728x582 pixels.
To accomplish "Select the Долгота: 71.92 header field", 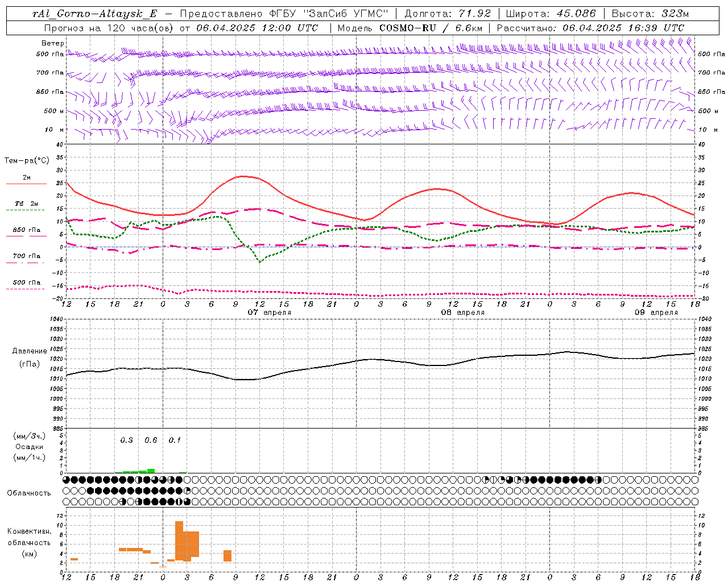I will pyautogui.click(x=448, y=14).
